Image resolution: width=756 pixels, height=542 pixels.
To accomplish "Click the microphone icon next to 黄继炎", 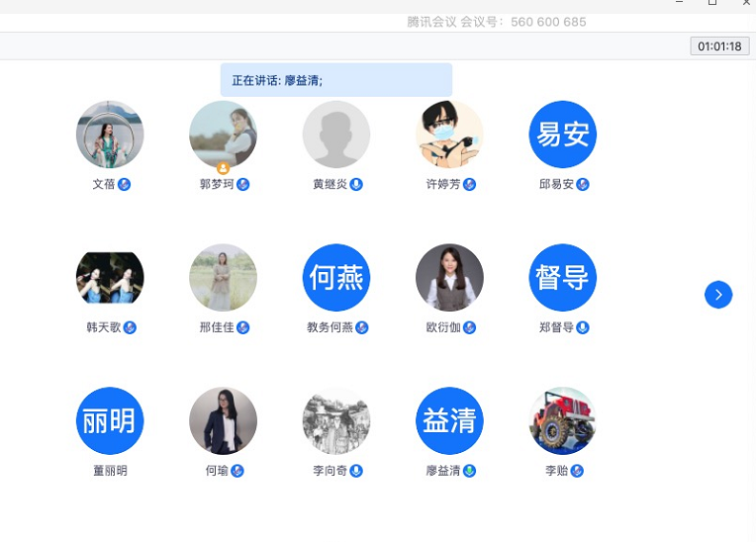I will (356, 185).
